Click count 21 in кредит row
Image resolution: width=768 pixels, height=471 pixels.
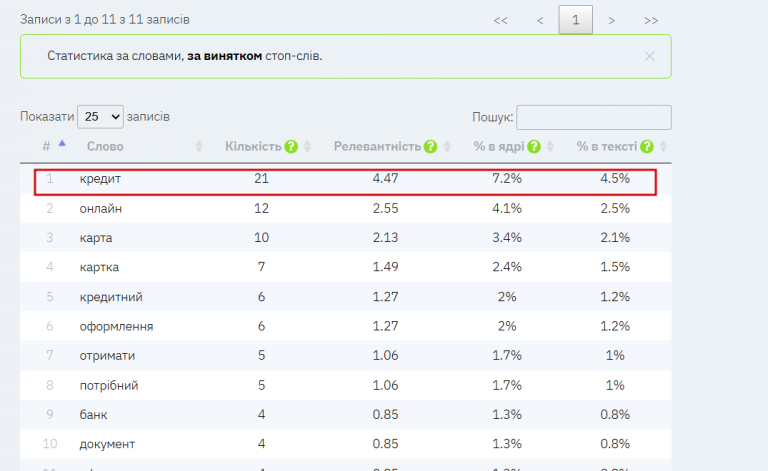tap(262, 179)
